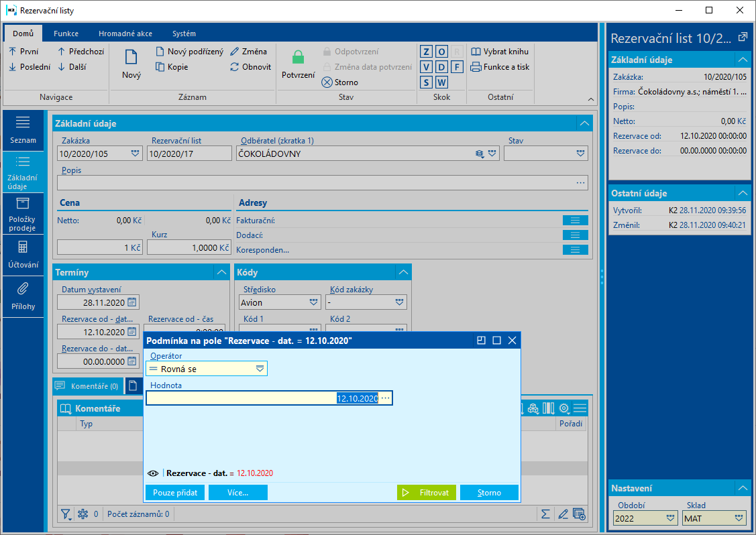The image size is (756, 535).
Task: Open the Fakturační address menu button
Action: tap(575, 221)
